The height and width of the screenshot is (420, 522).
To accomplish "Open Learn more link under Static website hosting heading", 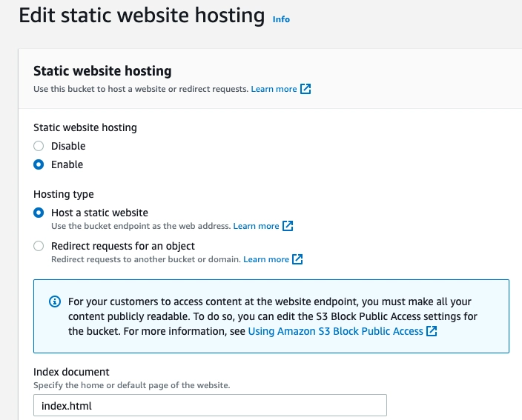I will [x=274, y=90].
